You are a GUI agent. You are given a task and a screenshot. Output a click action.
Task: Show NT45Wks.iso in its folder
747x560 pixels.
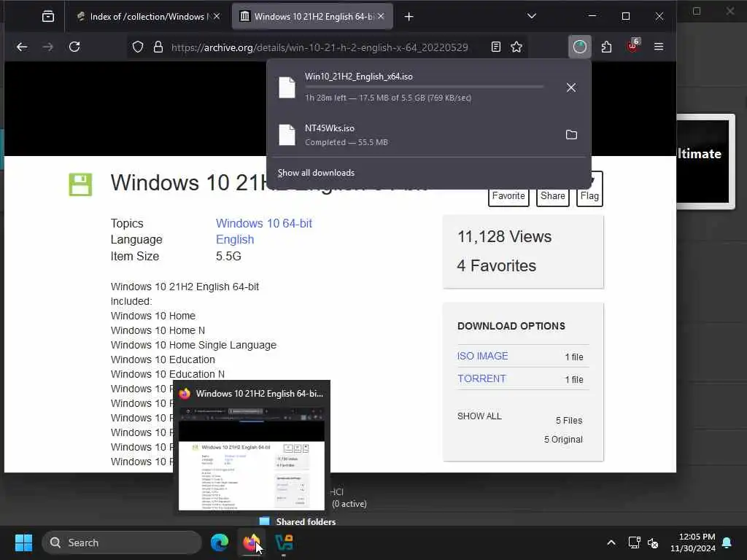coord(571,135)
